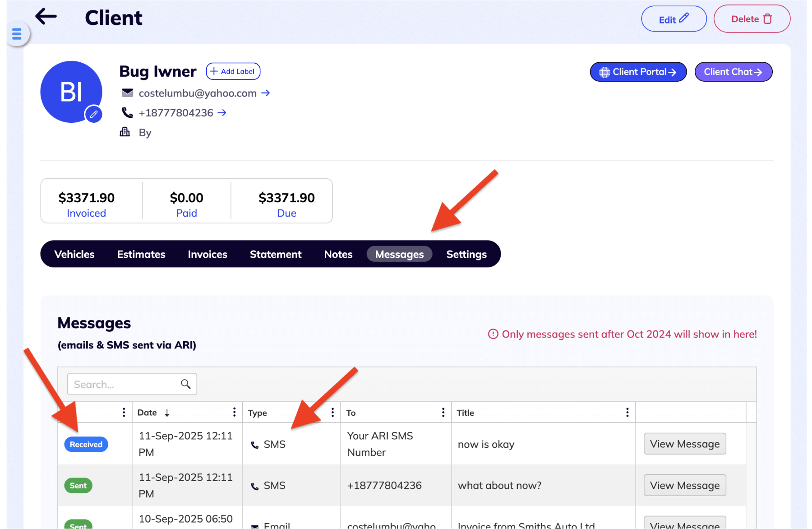Click the Add Label button
The height and width of the screenshot is (529, 812).
coord(233,71)
